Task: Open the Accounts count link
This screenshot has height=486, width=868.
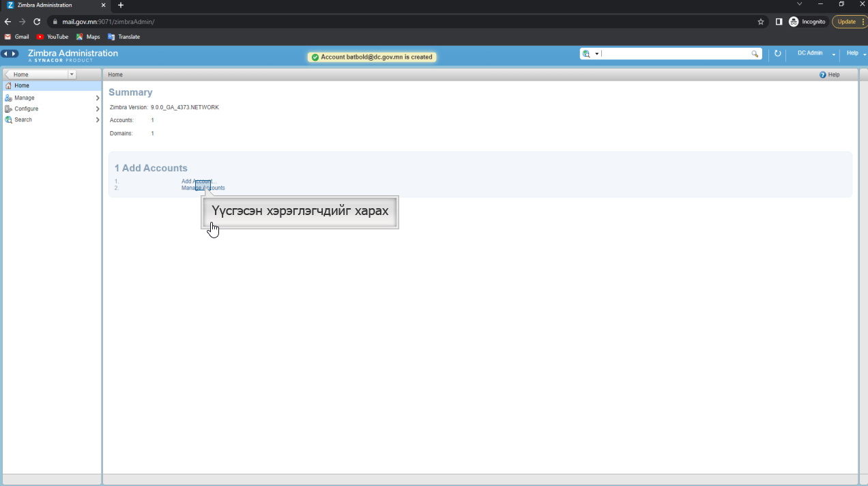Action: click(x=152, y=120)
